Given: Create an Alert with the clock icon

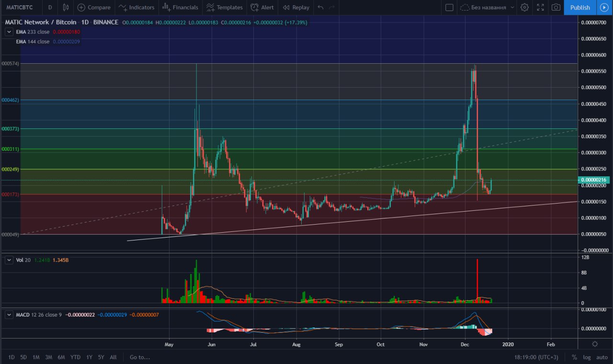Looking at the screenshot, I should 262,7.
